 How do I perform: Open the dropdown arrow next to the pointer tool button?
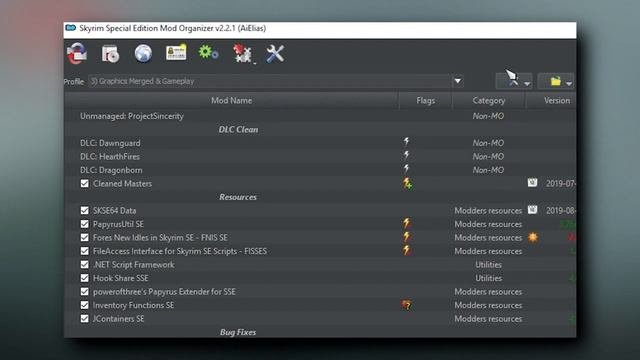527,84
